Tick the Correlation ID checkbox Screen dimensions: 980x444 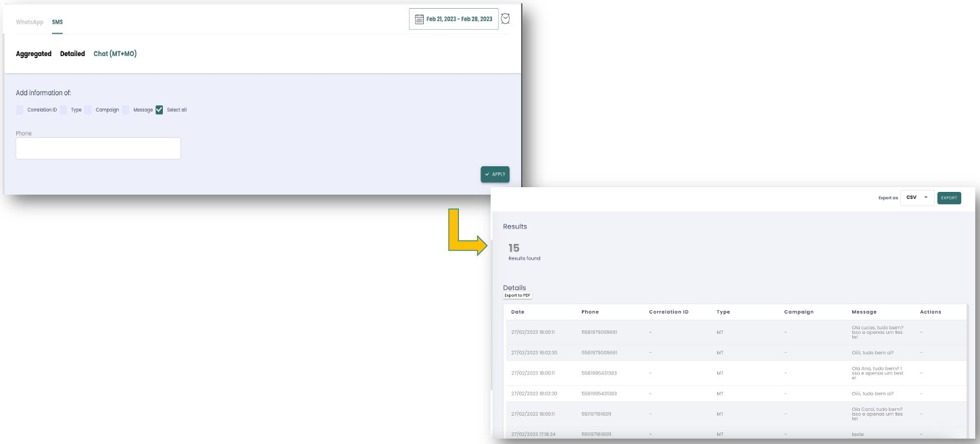pos(20,109)
